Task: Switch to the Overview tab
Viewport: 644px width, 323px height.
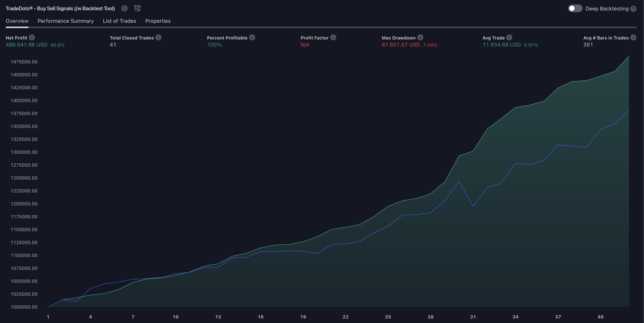Action: coord(17,21)
